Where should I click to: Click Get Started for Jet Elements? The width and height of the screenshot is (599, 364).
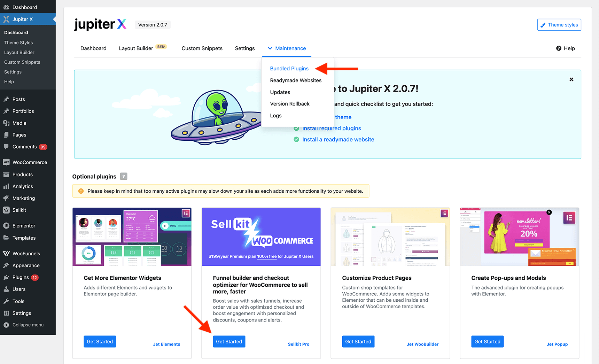click(100, 342)
